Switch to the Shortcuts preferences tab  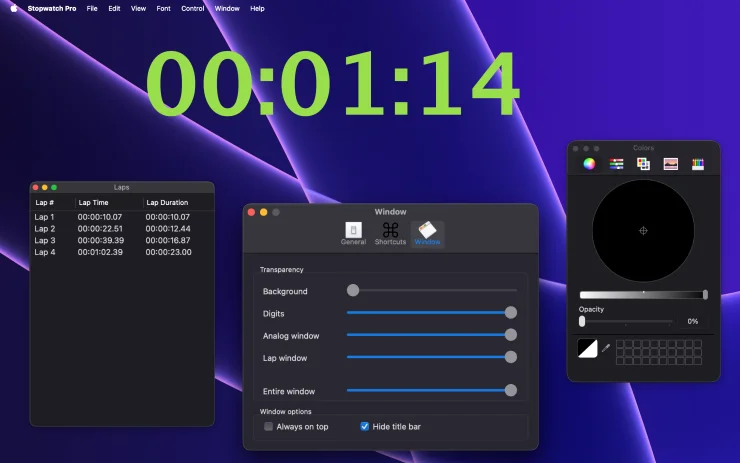(390, 234)
